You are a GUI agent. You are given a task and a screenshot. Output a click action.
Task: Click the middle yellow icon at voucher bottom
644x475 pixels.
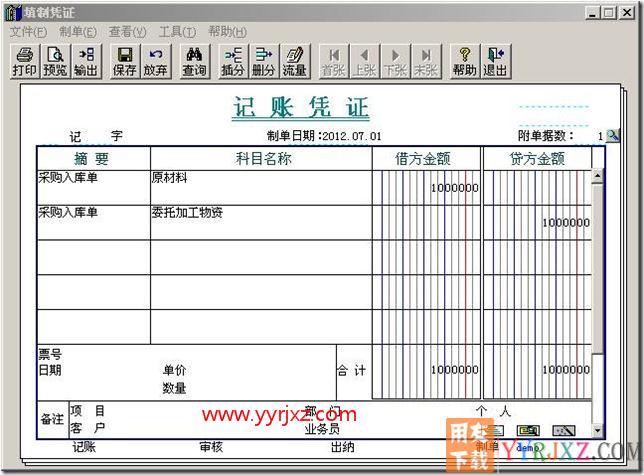point(528,430)
